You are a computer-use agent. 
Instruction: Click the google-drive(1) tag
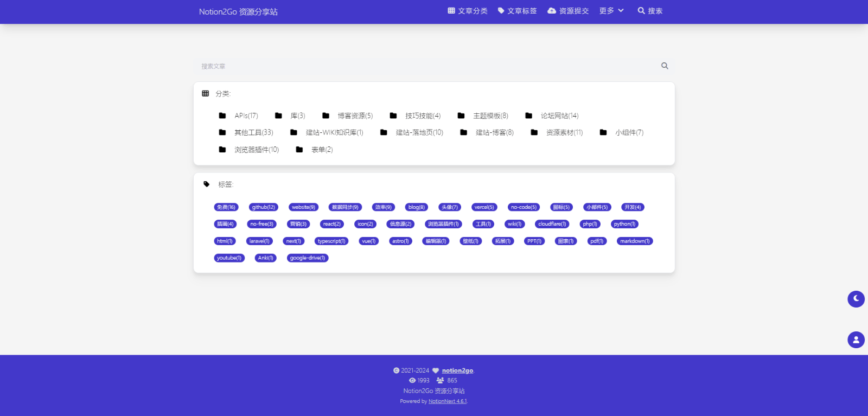(308, 258)
